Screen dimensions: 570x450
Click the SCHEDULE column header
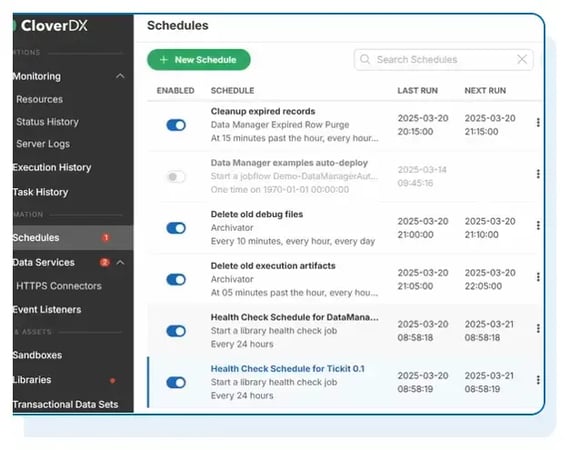[x=232, y=91]
